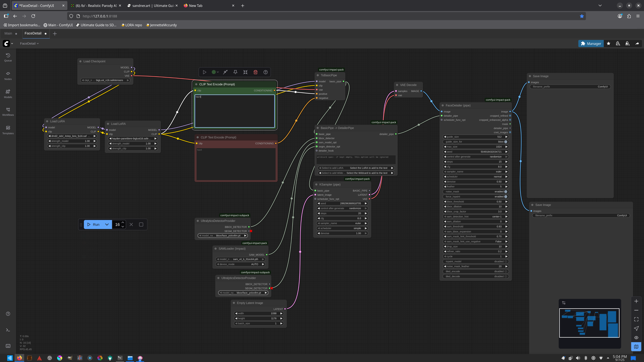Open the FaceDetail workflow name dropdown
Viewport: 644px width, 362px height.
click(29, 43)
